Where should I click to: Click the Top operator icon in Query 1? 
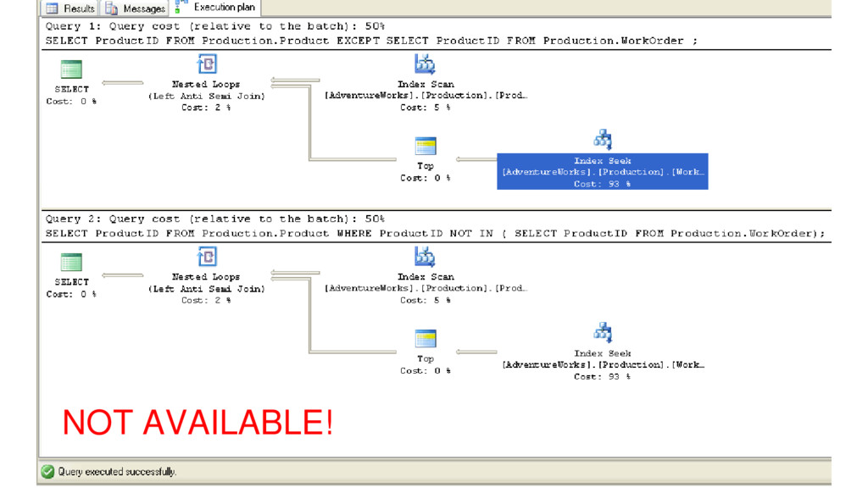(x=426, y=146)
